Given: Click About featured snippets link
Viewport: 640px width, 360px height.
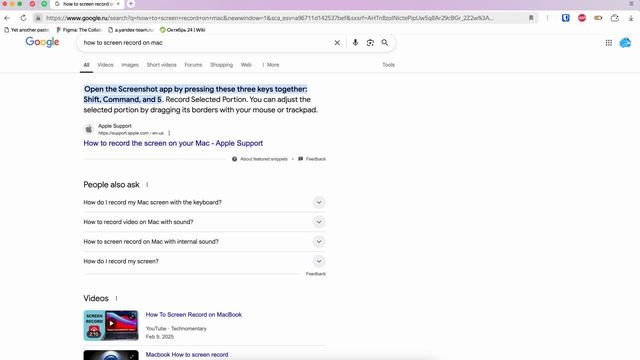Looking at the screenshot, I should pyautogui.click(x=264, y=159).
